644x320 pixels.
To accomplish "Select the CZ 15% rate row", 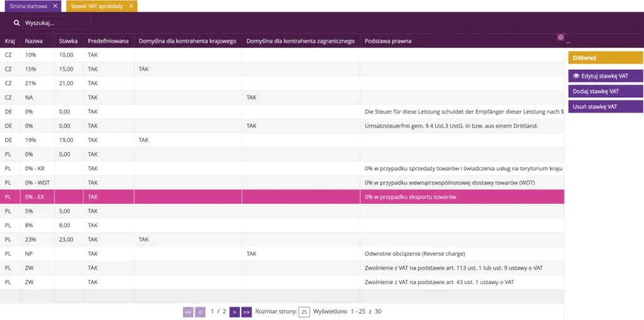I will [282, 69].
